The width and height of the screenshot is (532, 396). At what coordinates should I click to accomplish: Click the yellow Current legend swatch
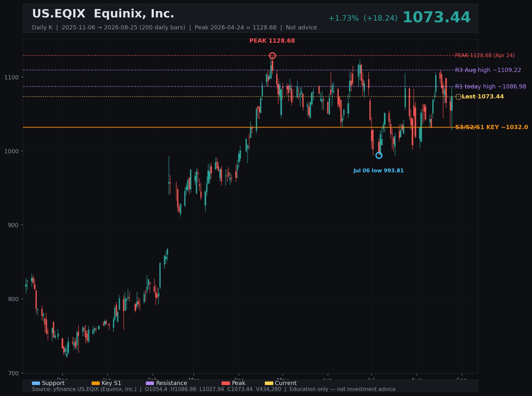269,383
